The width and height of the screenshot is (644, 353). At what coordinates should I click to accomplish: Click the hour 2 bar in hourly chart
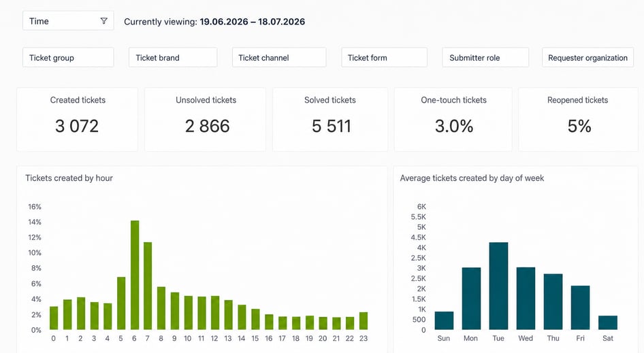click(x=81, y=314)
